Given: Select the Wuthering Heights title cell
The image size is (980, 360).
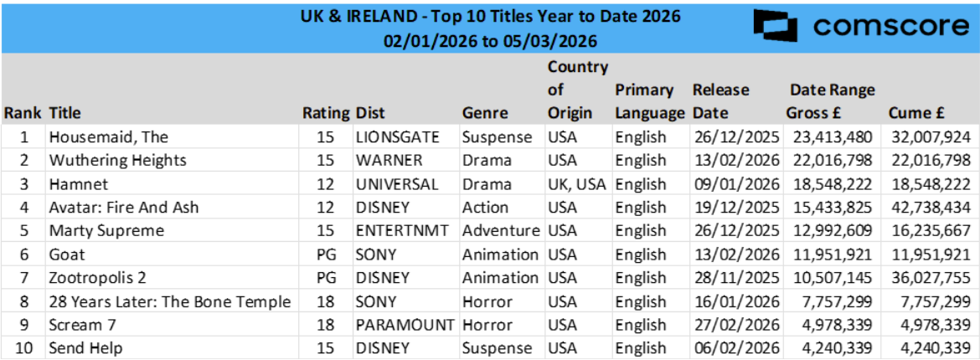Looking at the screenshot, I should pos(118,161).
